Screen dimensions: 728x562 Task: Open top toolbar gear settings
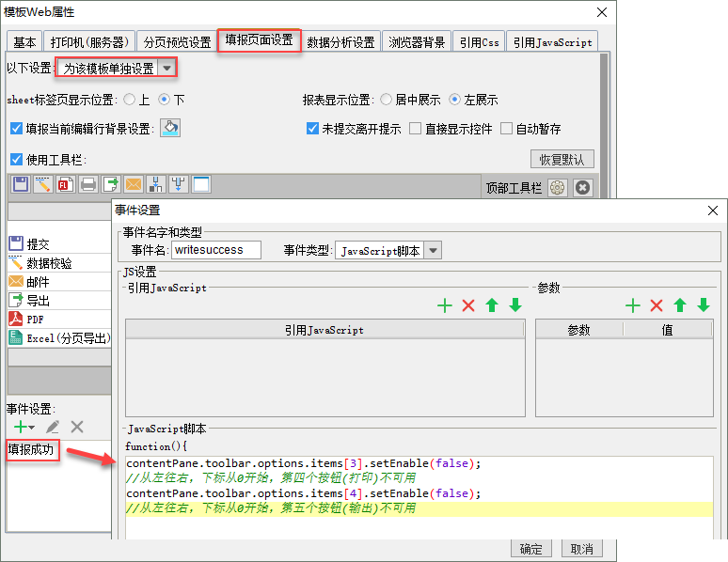click(558, 188)
